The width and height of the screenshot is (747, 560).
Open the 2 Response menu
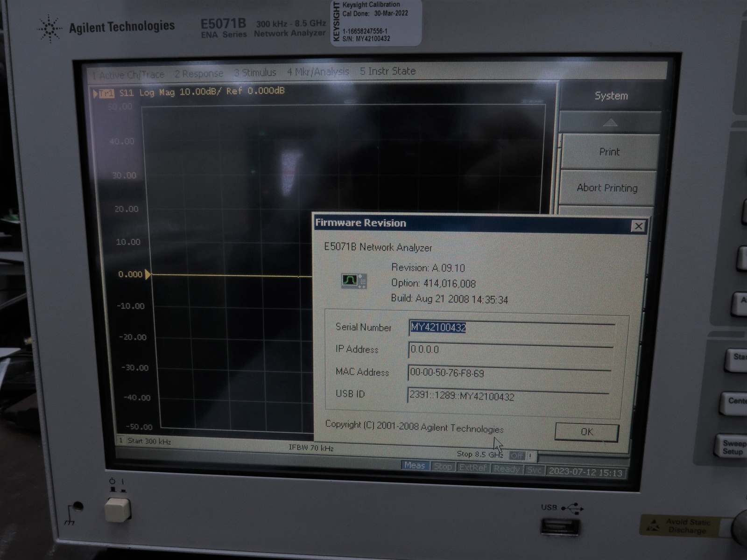(199, 74)
